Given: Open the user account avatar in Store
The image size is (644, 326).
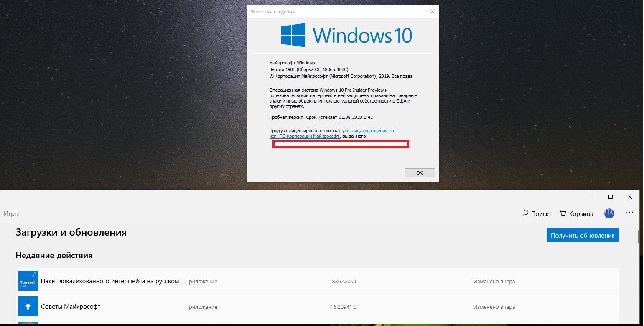Looking at the screenshot, I should 609,213.
